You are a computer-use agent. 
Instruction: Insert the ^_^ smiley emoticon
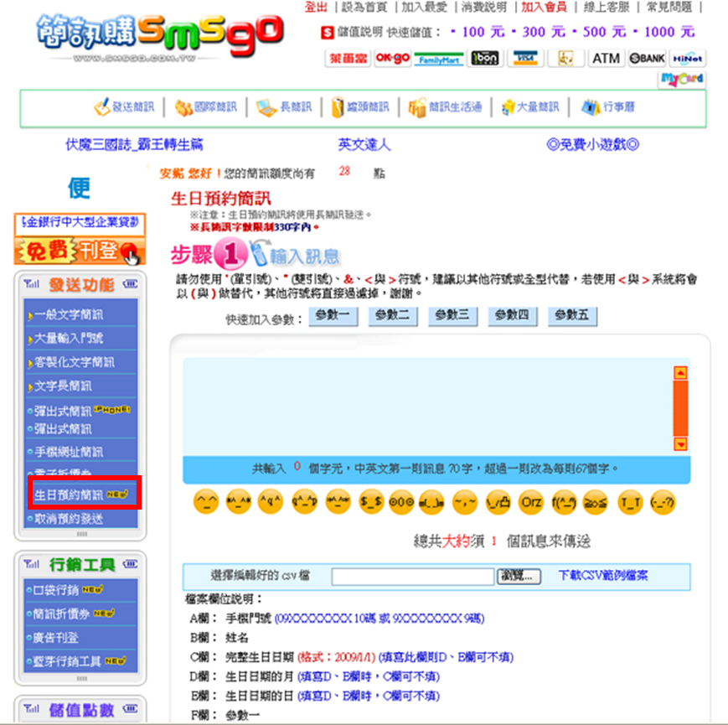click(205, 502)
